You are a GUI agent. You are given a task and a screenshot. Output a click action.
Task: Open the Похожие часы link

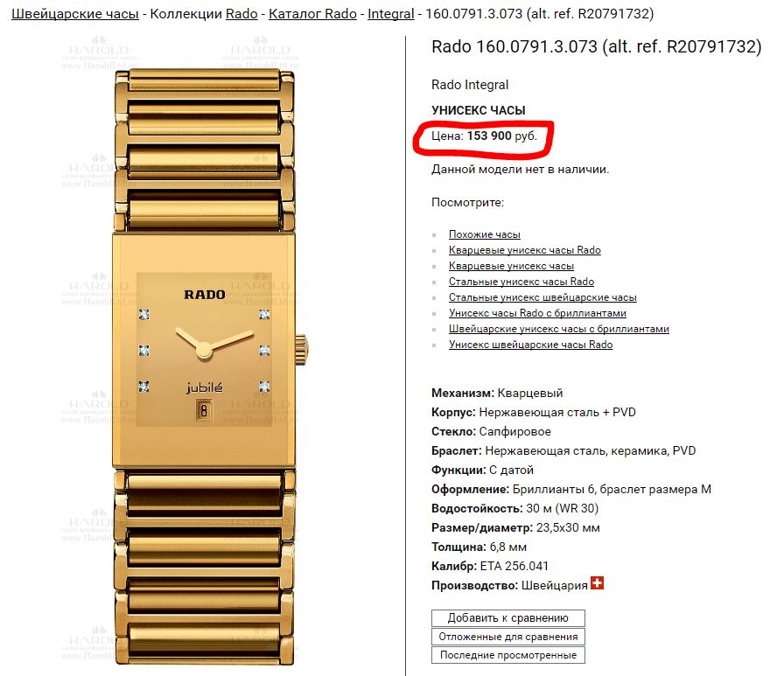click(x=485, y=234)
